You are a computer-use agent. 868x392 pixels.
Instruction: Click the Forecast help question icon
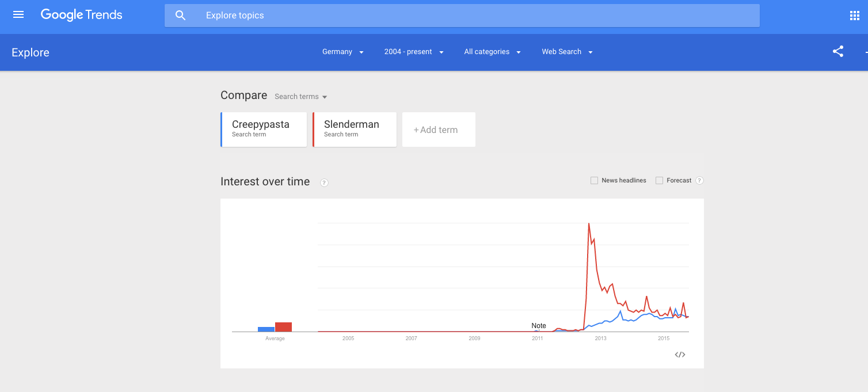click(699, 180)
